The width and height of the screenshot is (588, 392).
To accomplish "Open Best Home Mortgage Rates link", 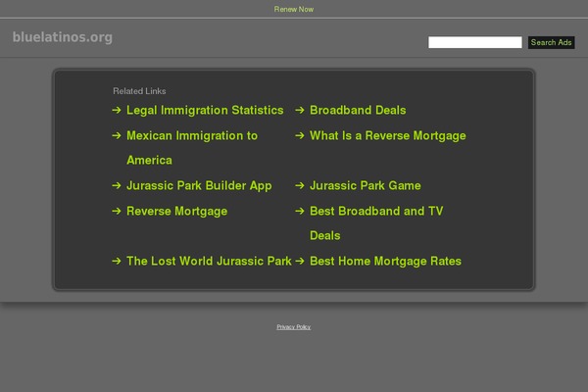I will pos(385,261).
